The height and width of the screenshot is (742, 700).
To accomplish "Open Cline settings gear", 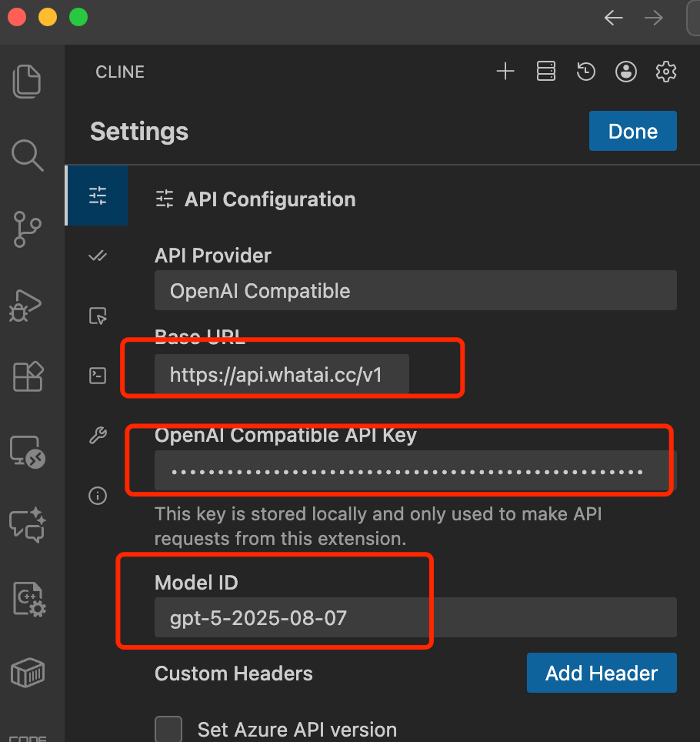I will [x=665, y=71].
